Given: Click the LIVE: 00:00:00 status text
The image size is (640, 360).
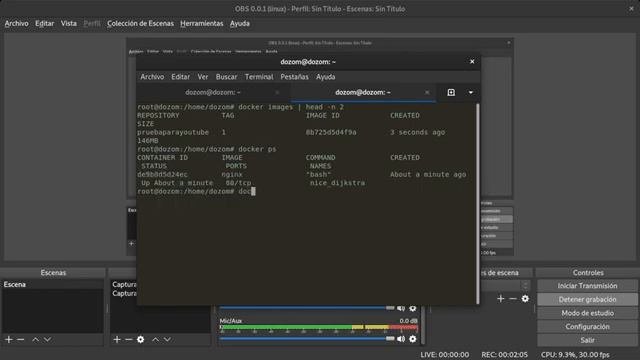Looking at the screenshot, I should click(444, 355).
